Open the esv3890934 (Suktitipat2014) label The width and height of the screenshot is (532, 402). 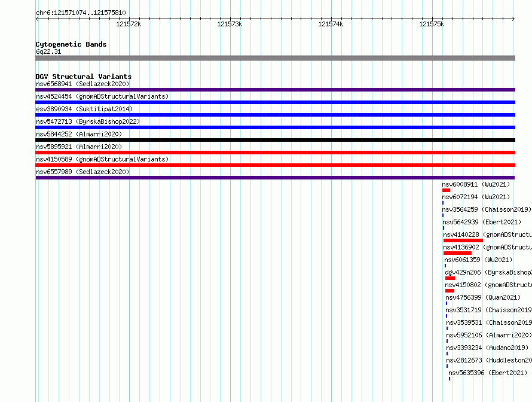coord(84,109)
